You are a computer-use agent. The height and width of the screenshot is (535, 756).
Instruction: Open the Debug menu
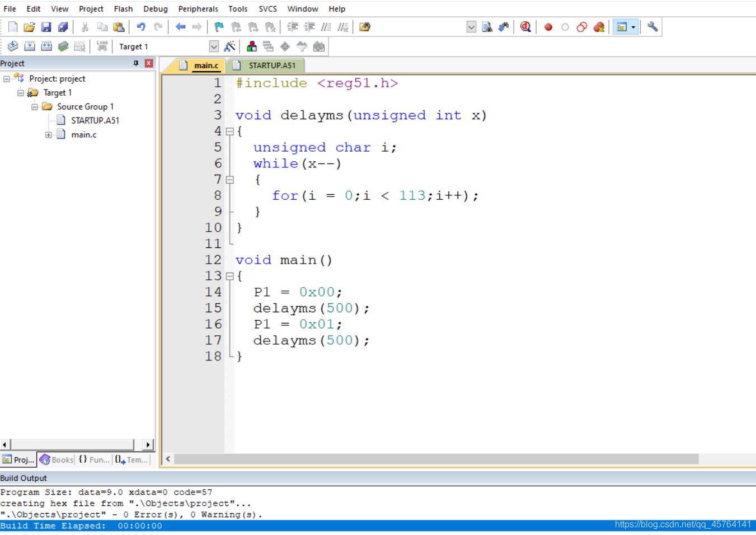pos(155,9)
